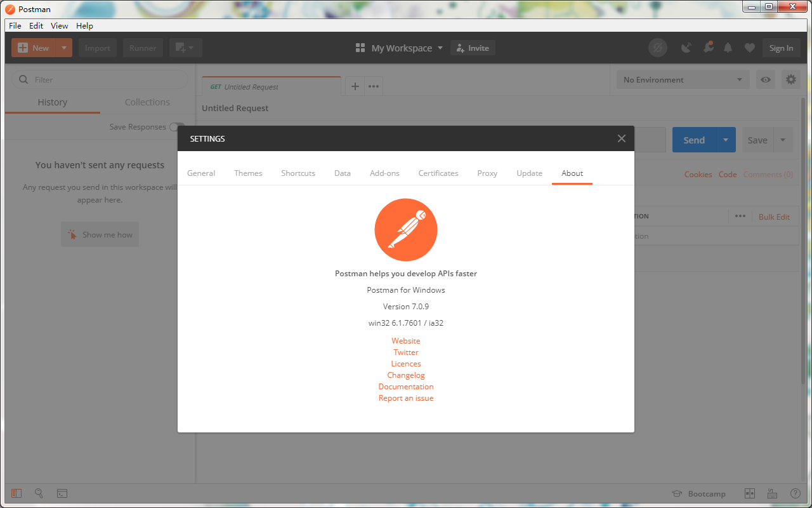Open the Code link
The image size is (812, 508).
(728, 175)
